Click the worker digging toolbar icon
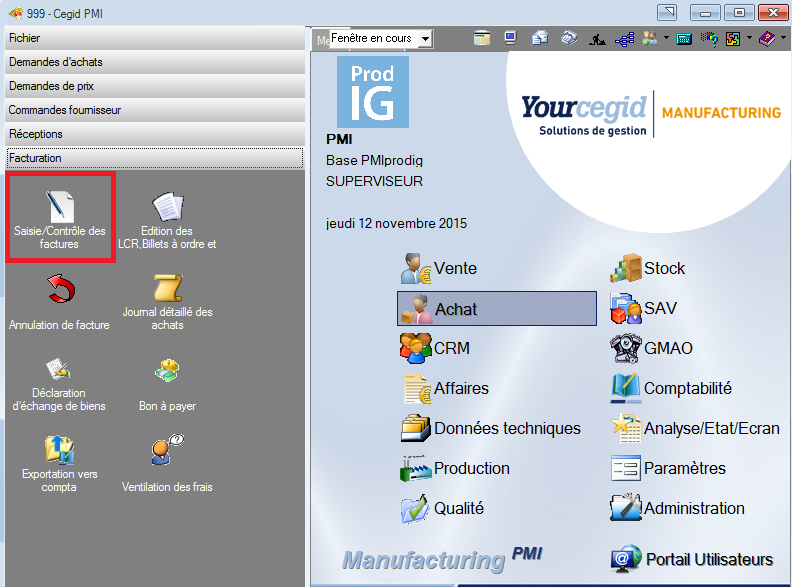 tap(598, 39)
